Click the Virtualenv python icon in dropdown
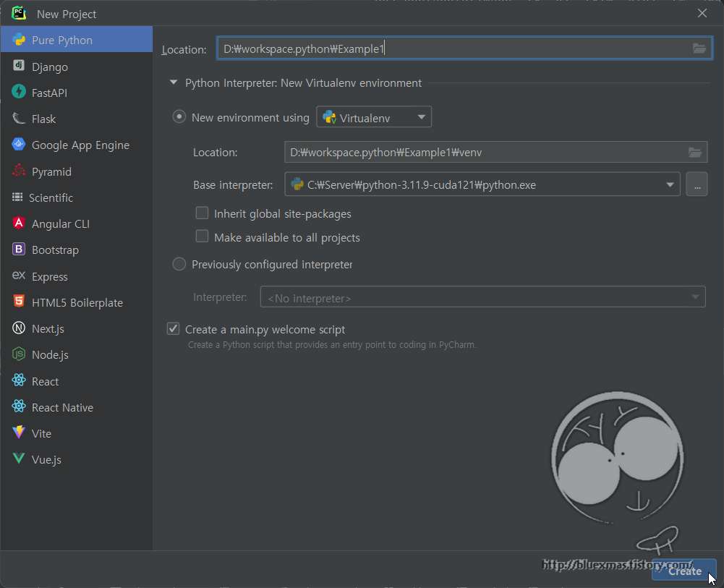 click(330, 117)
